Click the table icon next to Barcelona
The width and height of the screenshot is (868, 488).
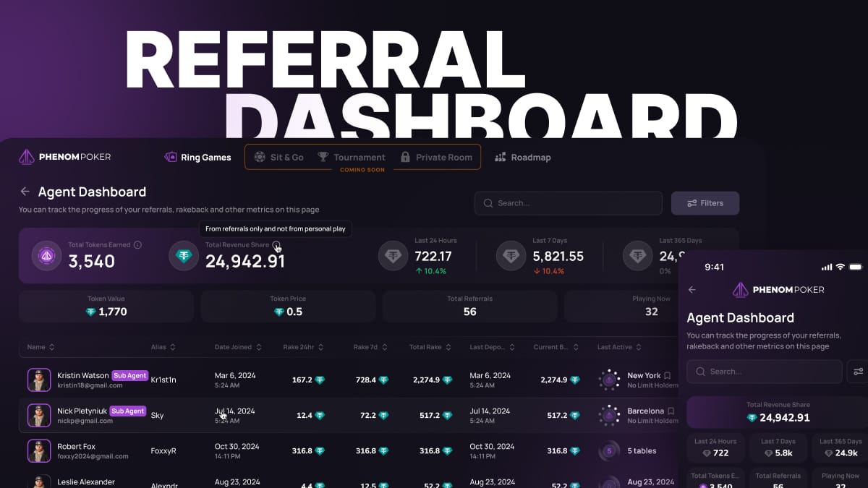coord(609,416)
